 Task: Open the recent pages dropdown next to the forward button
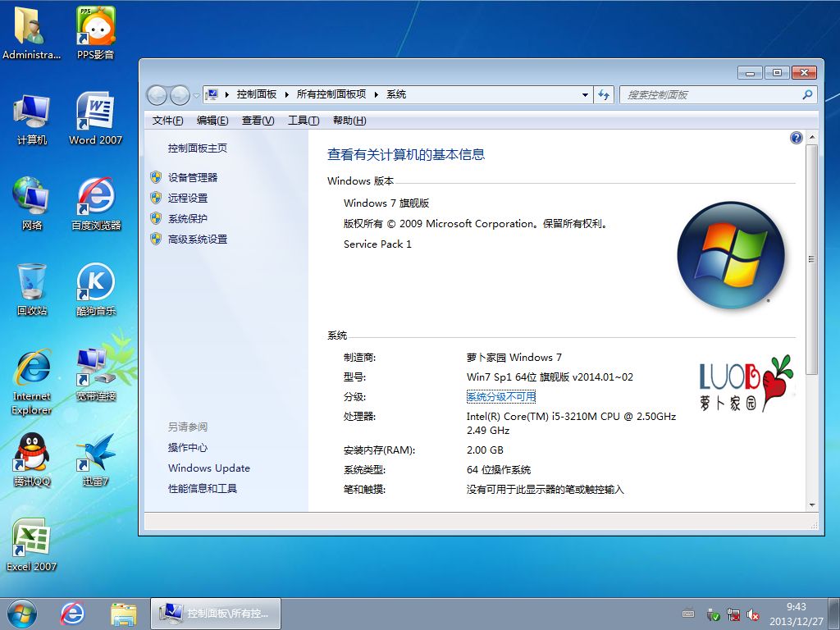197,96
